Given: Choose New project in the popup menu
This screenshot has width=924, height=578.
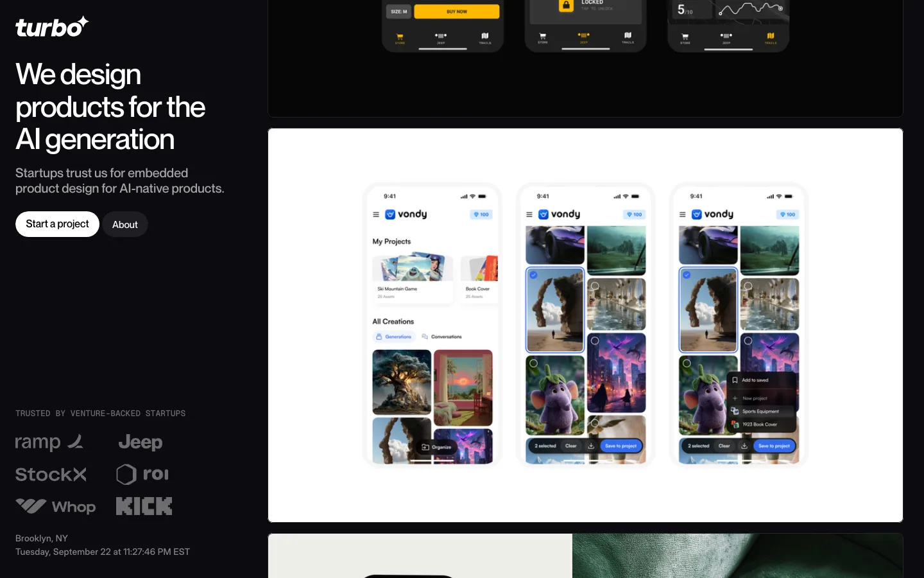Looking at the screenshot, I should pos(762,398).
